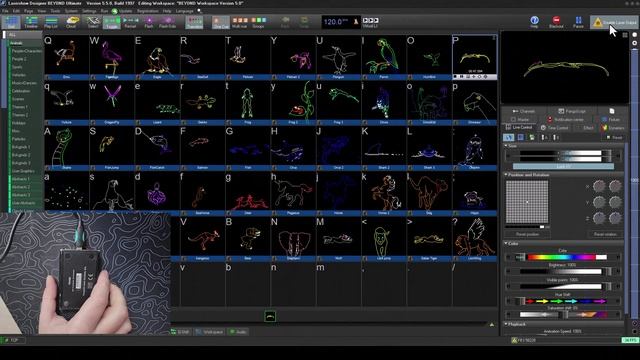The image size is (640, 360).
Task: Click the metronome tap icon
Action: pos(356,22)
